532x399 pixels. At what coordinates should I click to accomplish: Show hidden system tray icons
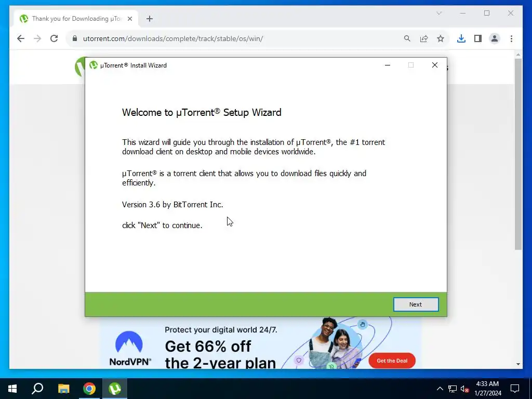coord(440,389)
